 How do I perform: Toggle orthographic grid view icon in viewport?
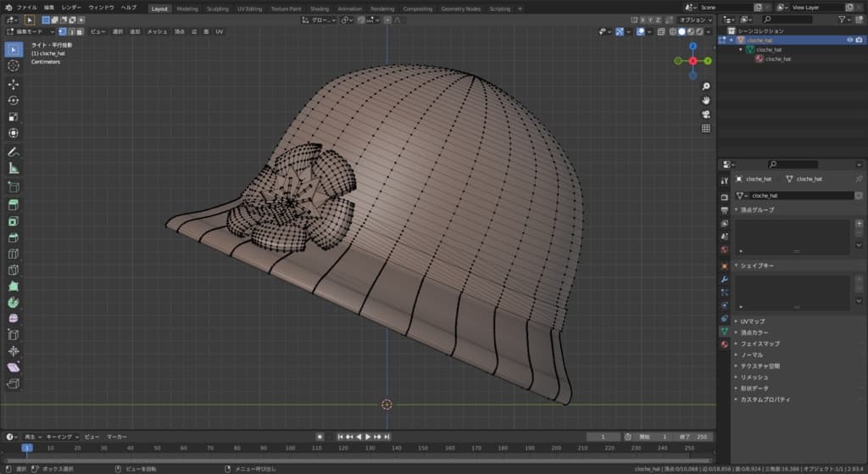706,129
